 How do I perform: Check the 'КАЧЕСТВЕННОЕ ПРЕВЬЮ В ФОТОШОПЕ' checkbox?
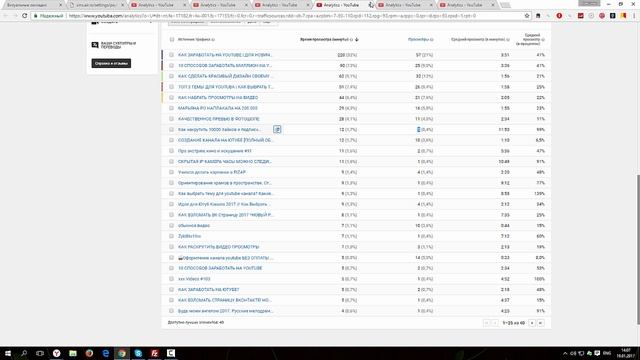(171, 119)
